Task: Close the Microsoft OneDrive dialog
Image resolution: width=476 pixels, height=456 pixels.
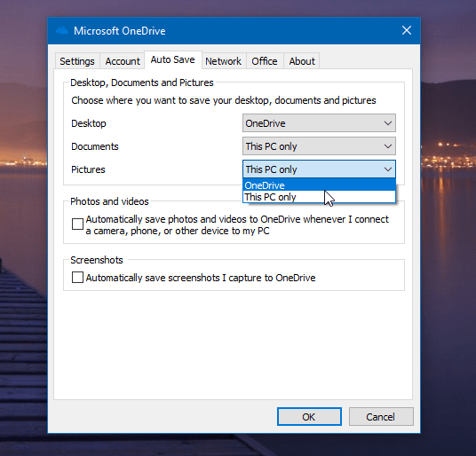Action: [x=407, y=30]
